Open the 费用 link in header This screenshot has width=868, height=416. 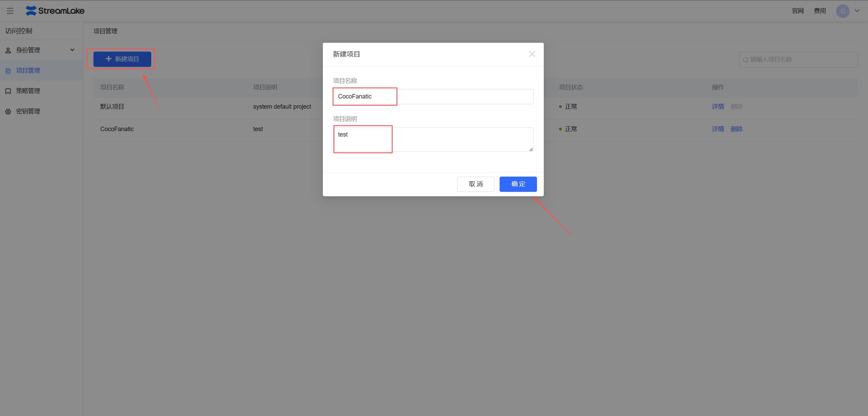click(x=820, y=11)
